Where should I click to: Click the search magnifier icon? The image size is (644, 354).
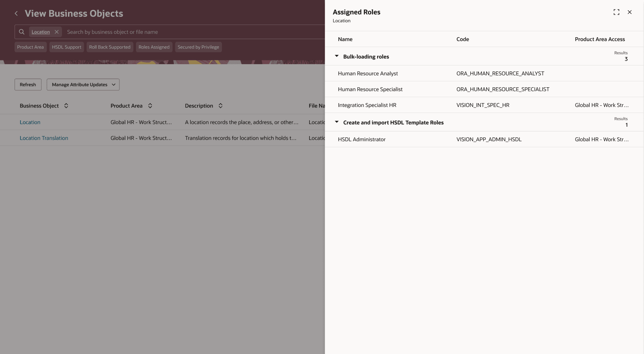(x=21, y=32)
